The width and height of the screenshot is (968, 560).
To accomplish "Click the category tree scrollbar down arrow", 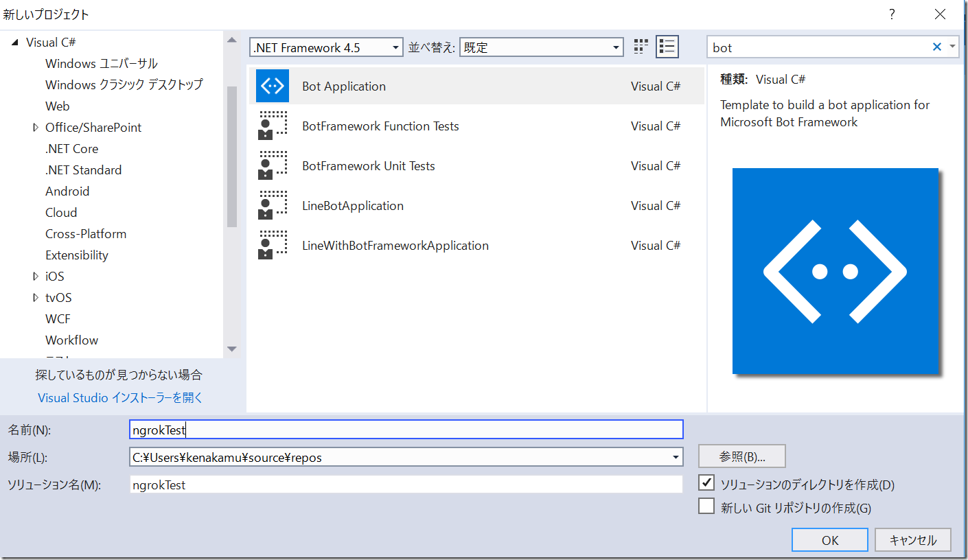I will tap(231, 349).
